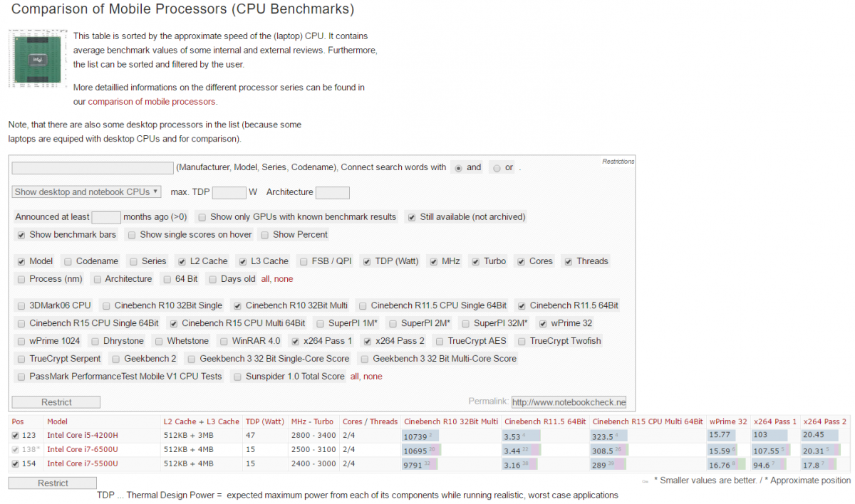Enable SuperPI 1M benchmark checkbox

[x=321, y=323]
